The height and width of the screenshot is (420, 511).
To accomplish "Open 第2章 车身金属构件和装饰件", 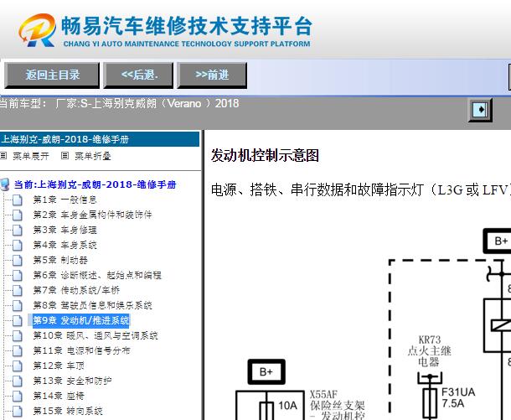I will tap(92, 215).
